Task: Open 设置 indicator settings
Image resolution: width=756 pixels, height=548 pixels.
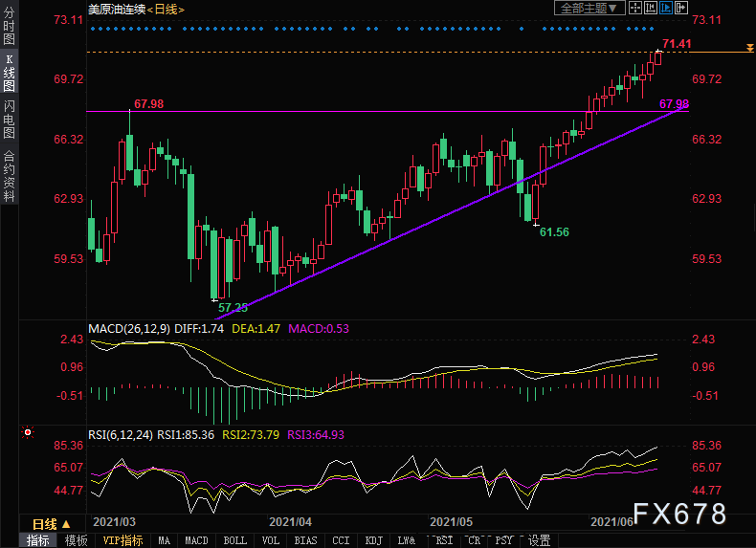Action: click(x=539, y=540)
